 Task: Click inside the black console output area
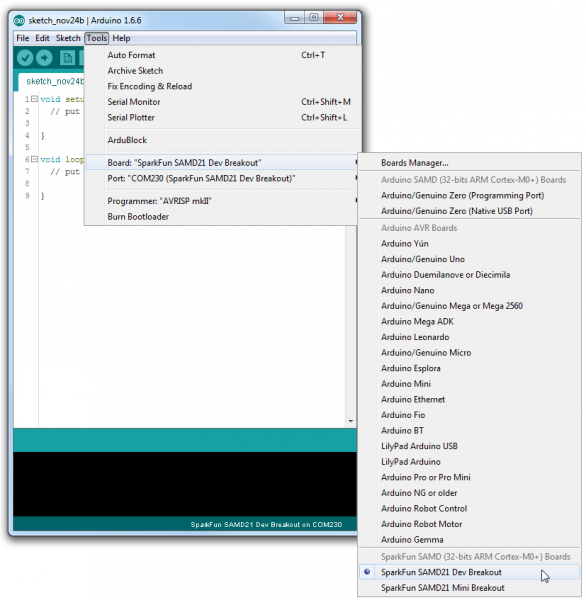point(185,484)
